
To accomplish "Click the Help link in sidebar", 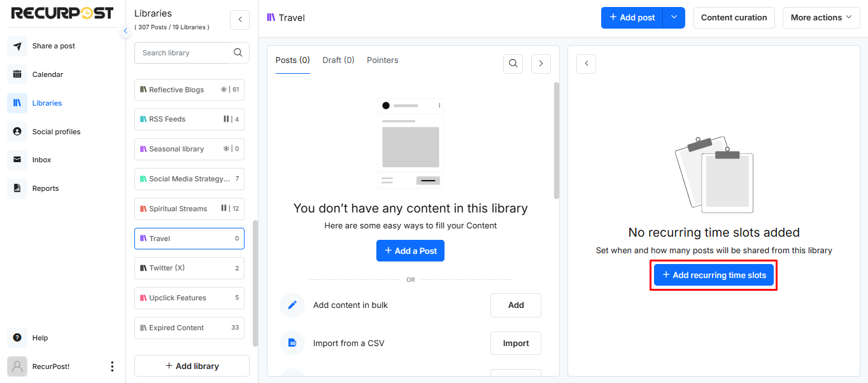I will pos(40,338).
